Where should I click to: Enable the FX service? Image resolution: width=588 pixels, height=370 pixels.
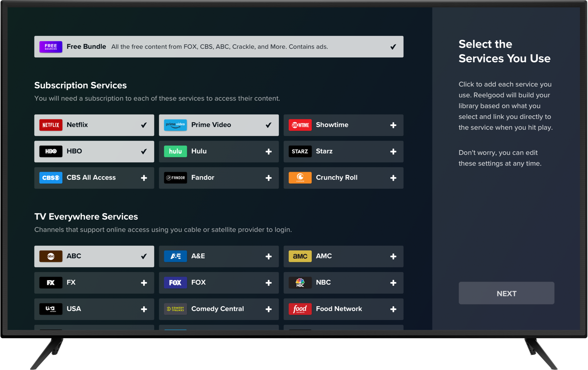click(144, 283)
